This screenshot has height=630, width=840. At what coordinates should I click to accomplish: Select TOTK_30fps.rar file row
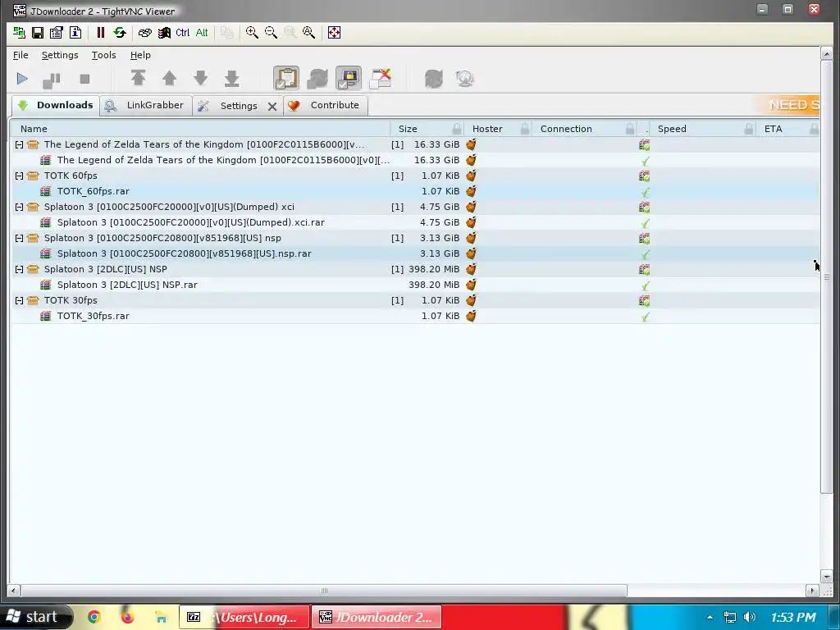point(415,316)
